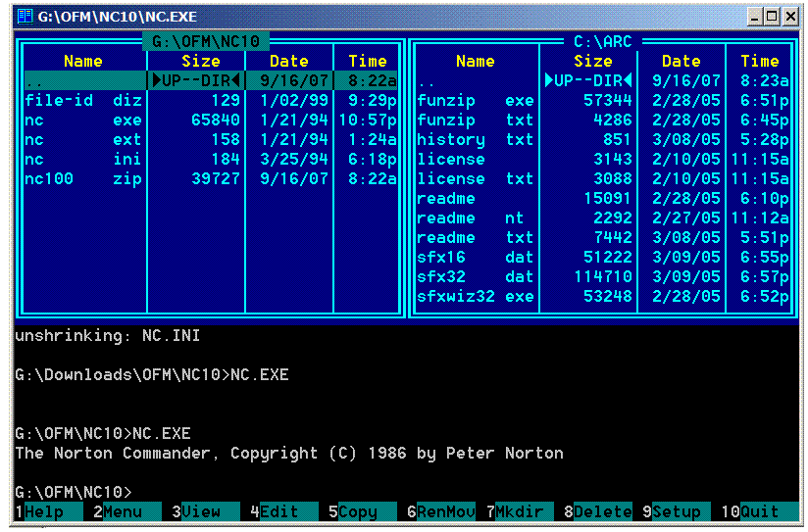Close the NC.EXE console window
The image size is (808, 532).
[x=790, y=17]
